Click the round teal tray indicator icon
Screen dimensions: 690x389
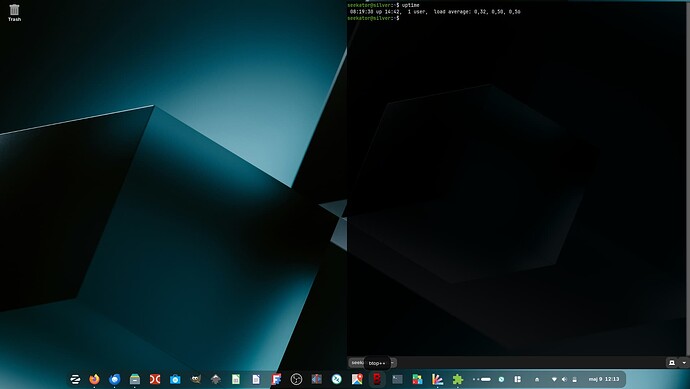tap(501, 379)
